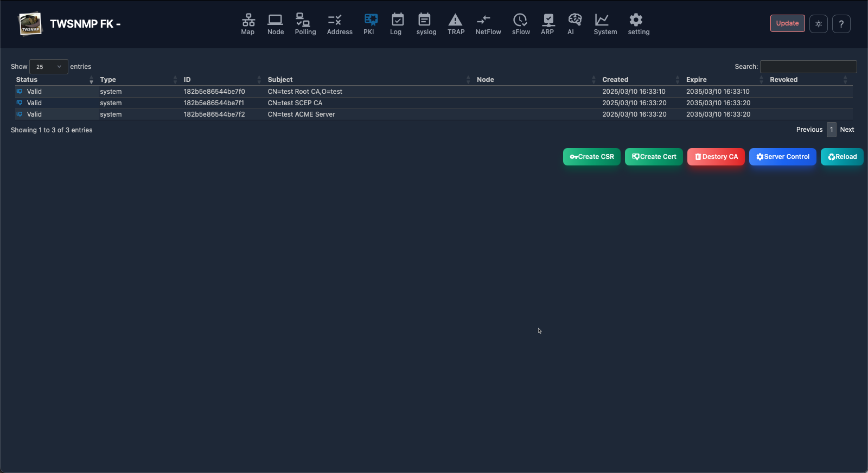Go to the Polling page icon
Image resolution: width=868 pixels, height=473 pixels.
pyautogui.click(x=303, y=20)
